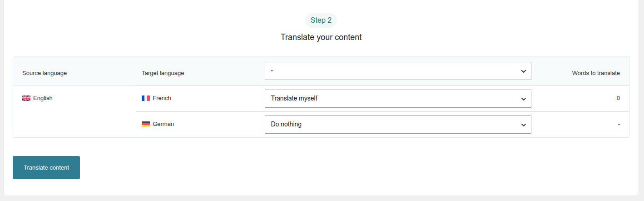The height and width of the screenshot is (201, 644).
Task: Open the French 'Translate myself' dropdown
Action: (398, 99)
